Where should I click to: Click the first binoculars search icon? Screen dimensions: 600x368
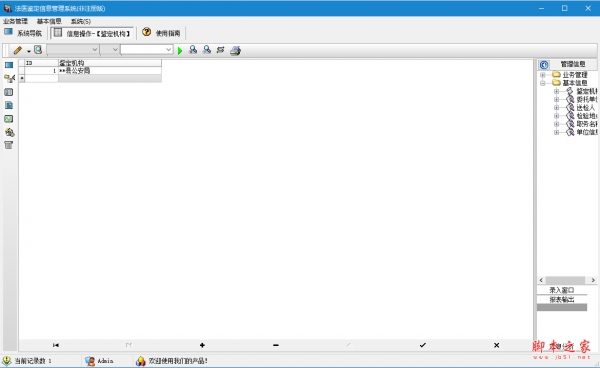point(193,50)
